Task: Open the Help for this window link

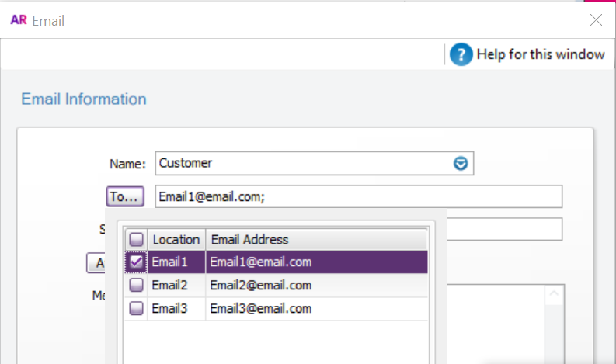Action: point(541,54)
